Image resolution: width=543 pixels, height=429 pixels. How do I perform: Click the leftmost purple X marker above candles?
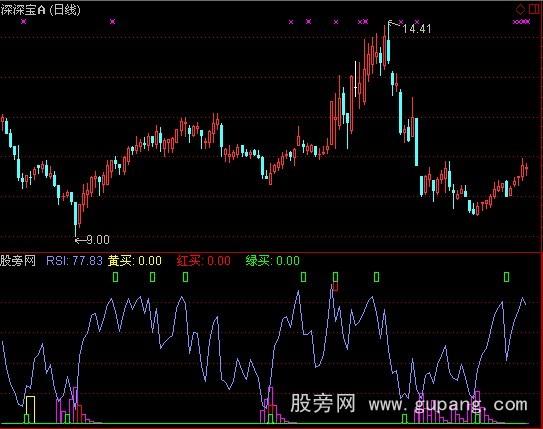point(24,22)
